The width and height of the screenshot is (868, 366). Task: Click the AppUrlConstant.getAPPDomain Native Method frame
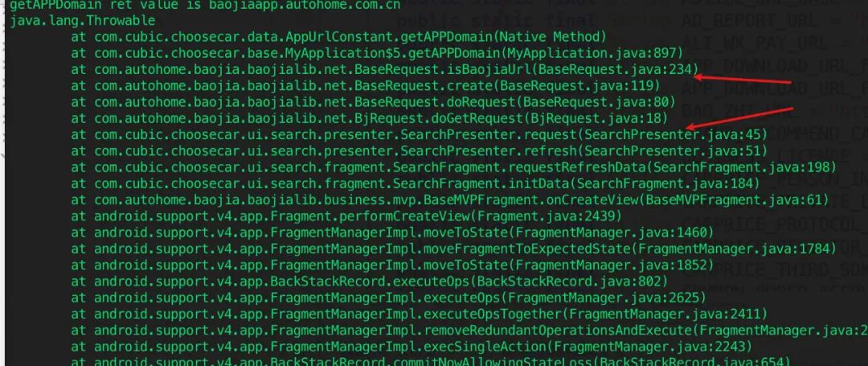339,38
